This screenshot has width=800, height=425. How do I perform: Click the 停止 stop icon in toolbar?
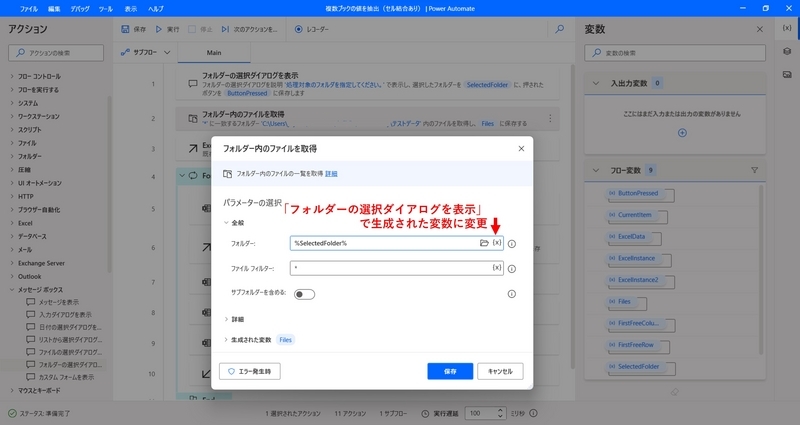pyautogui.click(x=192, y=30)
